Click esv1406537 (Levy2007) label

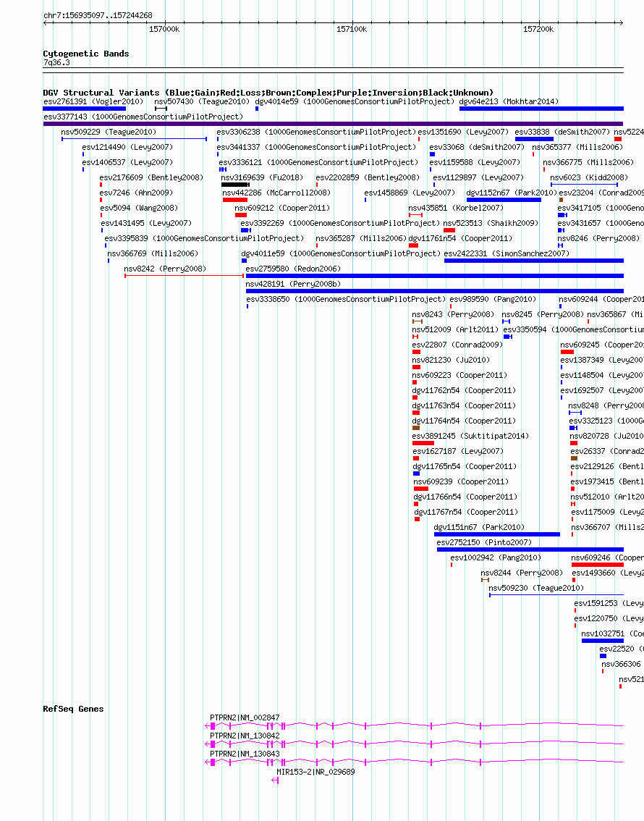127,162
